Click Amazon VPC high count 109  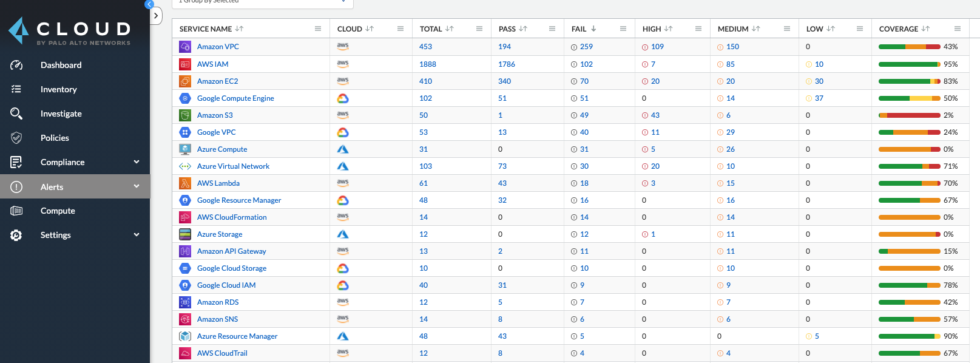657,47
